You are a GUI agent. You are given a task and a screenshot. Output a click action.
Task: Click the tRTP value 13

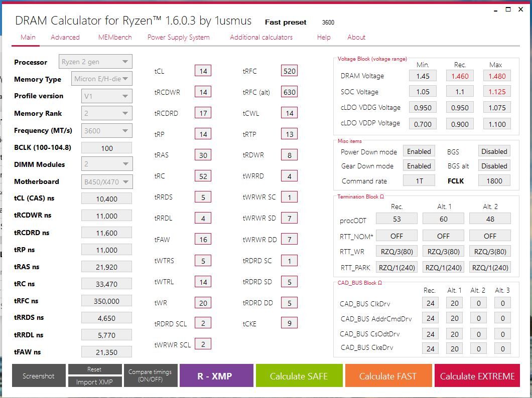290,134
